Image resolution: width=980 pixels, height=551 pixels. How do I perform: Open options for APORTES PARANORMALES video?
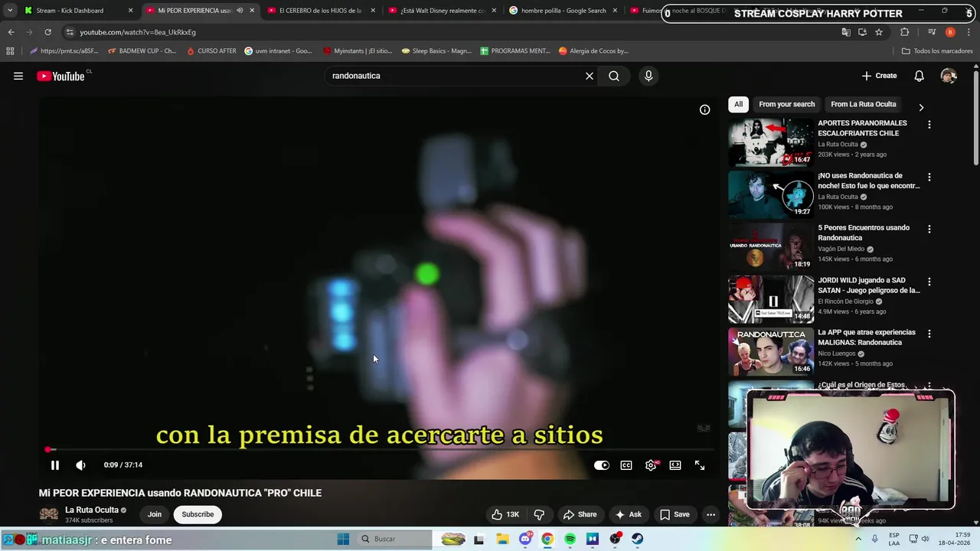[x=929, y=124]
